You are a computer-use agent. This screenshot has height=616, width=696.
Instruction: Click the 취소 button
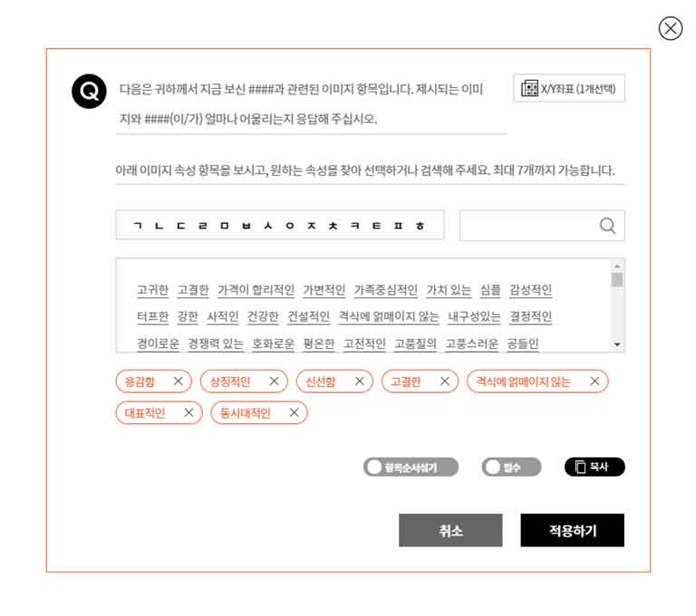(450, 530)
